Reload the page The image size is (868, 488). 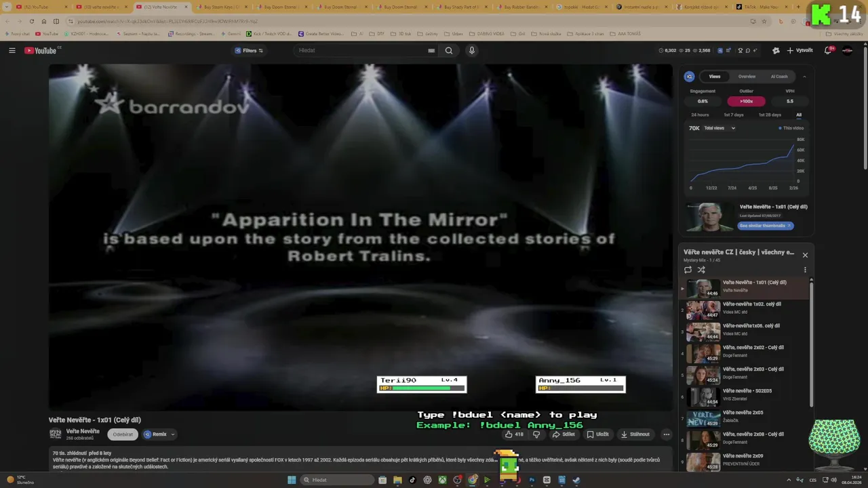pos(31,21)
